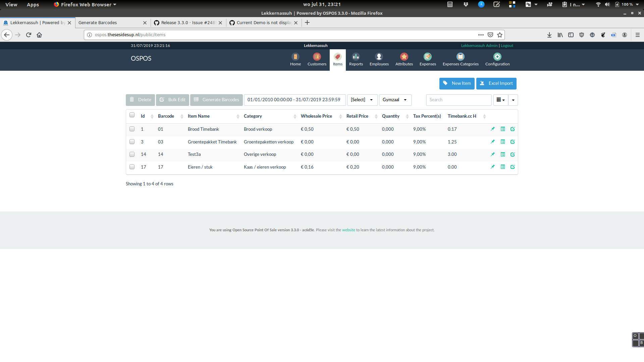644x362 pixels.
Task: Open the Attributes manager
Action: pos(404,59)
